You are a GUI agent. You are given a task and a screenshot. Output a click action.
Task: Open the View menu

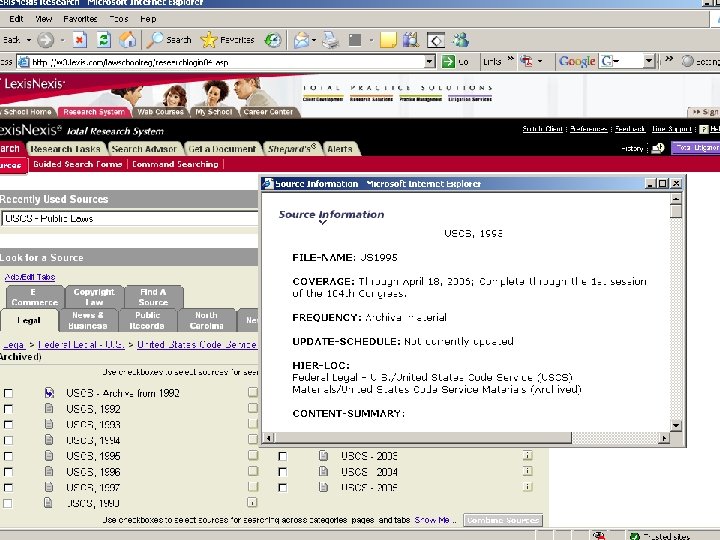(x=44, y=19)
